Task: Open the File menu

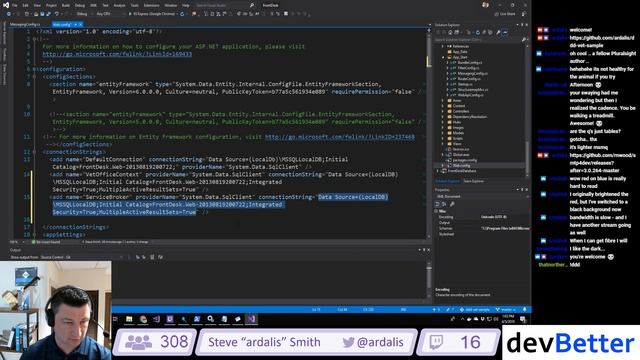Action: coord(14,5)
